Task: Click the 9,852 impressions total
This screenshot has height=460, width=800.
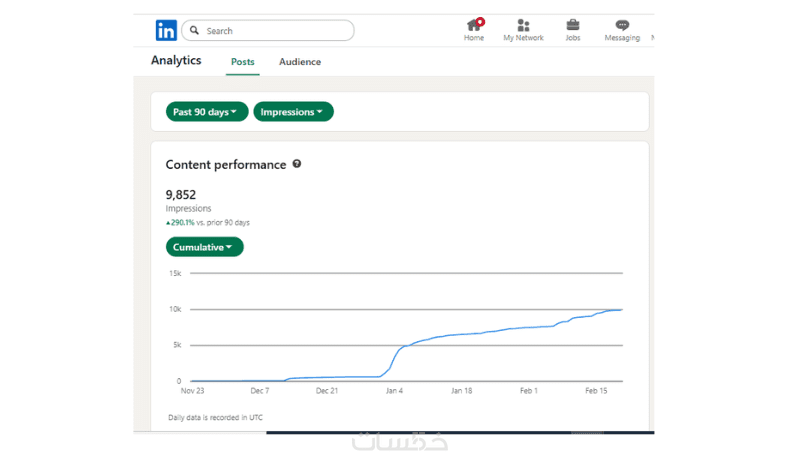Action: [181, 195]
